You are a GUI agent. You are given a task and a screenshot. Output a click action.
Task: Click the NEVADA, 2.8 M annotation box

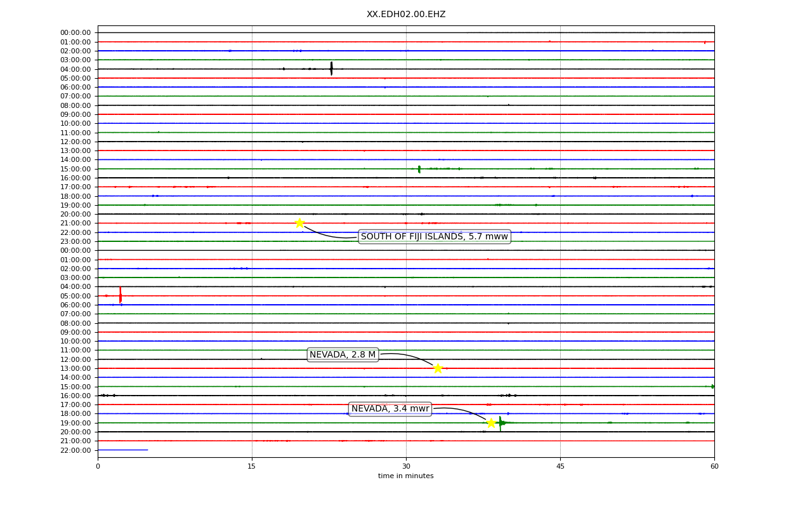[343, 355]
